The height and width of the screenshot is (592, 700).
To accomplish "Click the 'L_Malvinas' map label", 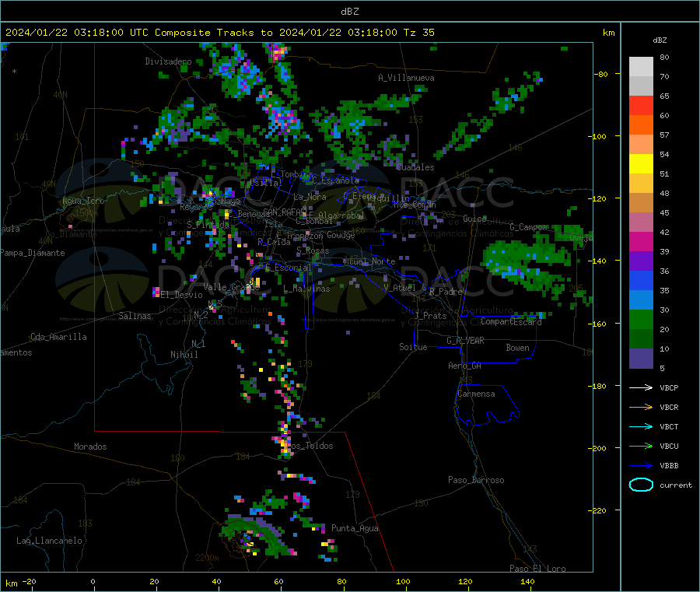I will (306, 289).
